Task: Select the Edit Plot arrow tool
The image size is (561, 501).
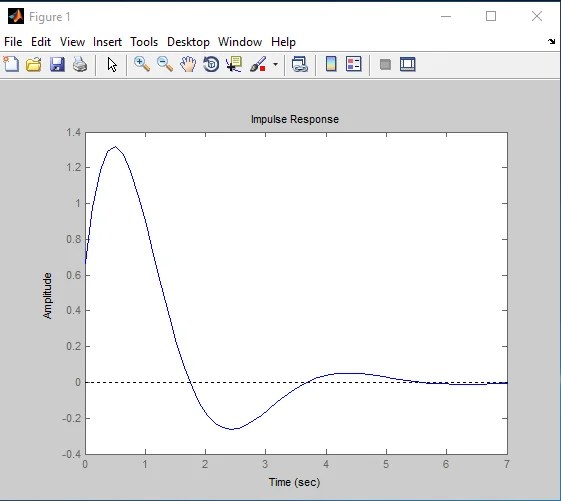Action: pyautogui.click(x=112, y=65)
